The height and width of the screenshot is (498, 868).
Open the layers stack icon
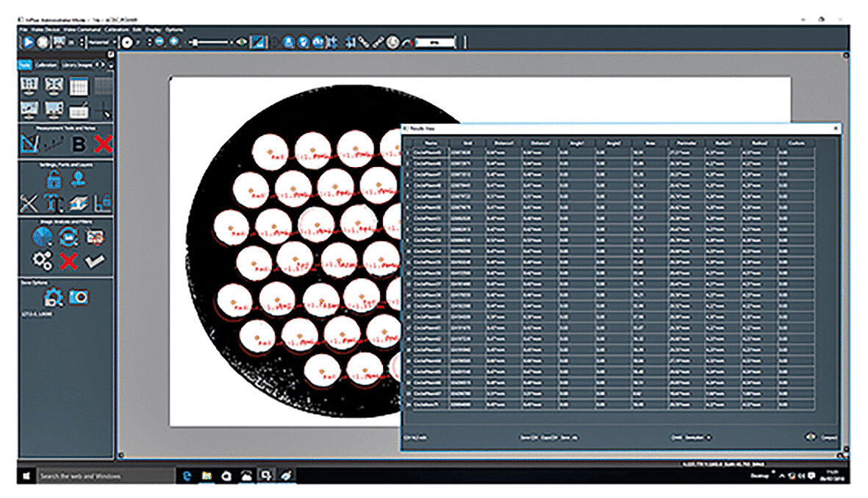pyautogui.click(x=78, y=204)
